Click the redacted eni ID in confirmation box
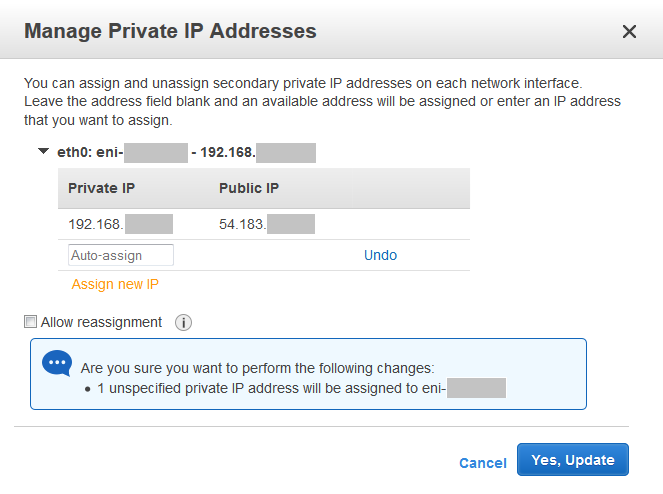The height and width of the screenshot is (494, 663). point(477,388)
